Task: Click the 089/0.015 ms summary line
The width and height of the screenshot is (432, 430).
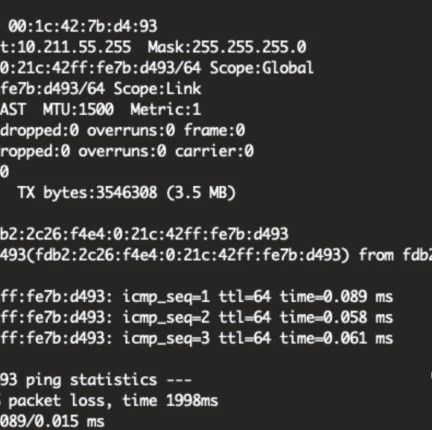Action: click(52, 422)
